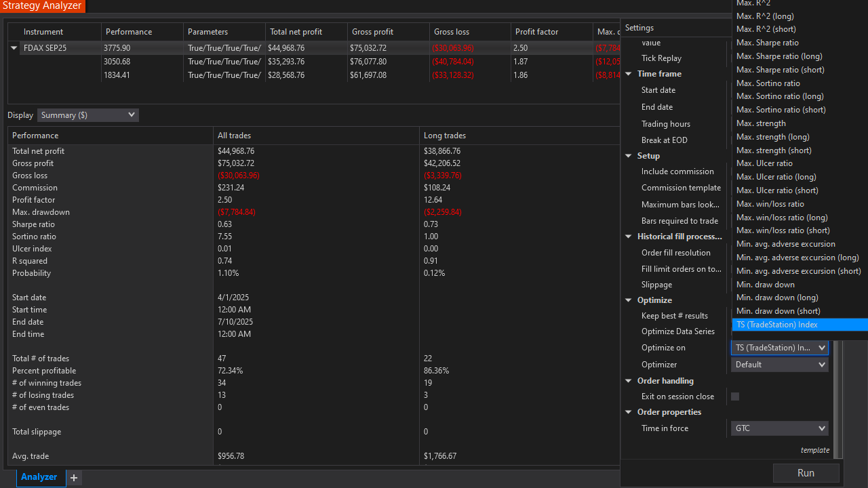Click the template link
Image resolution: width=868 pixels, height=488 pixels.
pyautogui.click(x=814, y=449)
